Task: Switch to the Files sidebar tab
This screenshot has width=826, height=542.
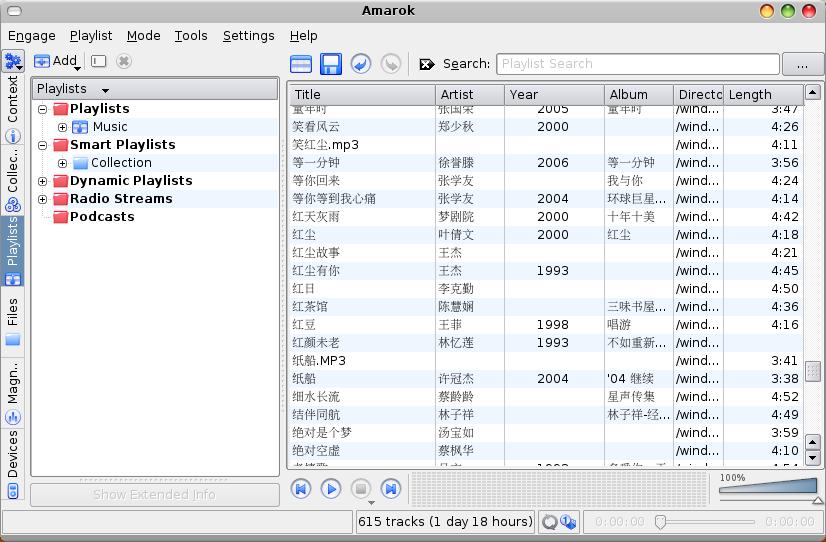Action: click(x=13, y=322)
